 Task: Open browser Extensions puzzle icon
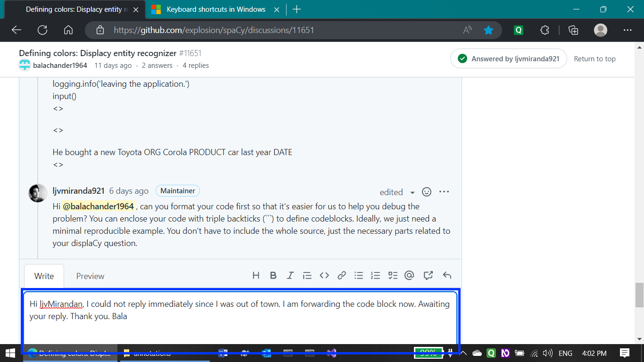tap(545, 30)
